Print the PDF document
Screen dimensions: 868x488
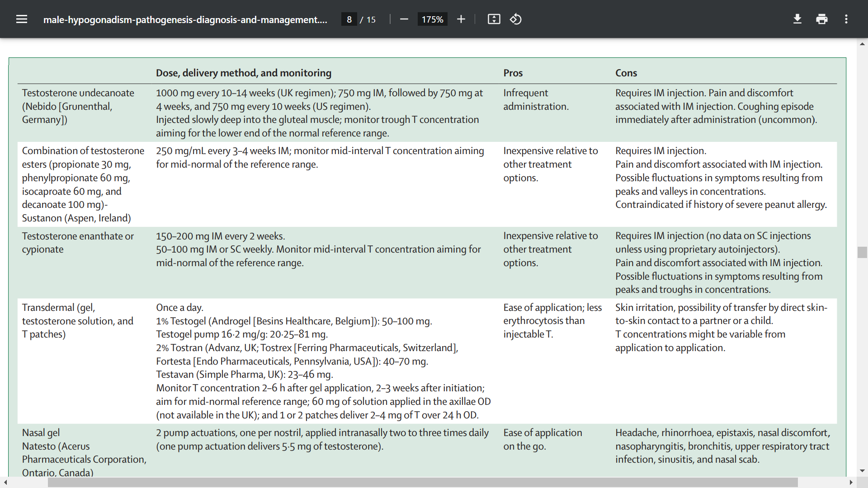click(x=822, y=19)
